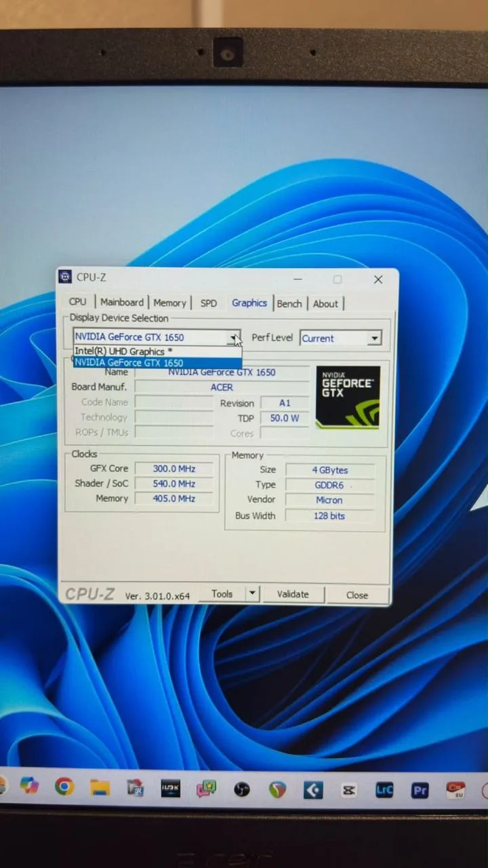488x868 pixels.
Task: Click the empty Code Name field
Action: [x=174, y=402]
